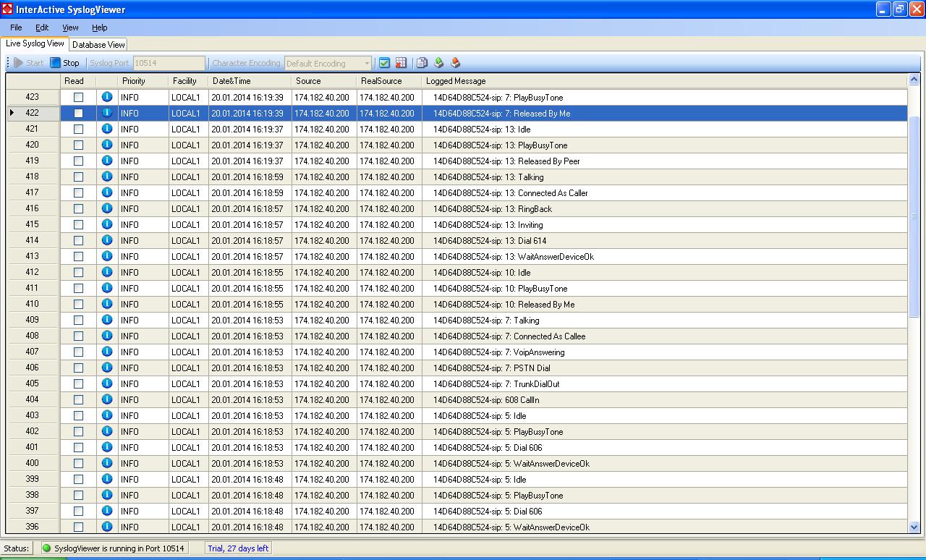
Task: Click the green status indicator in the status bar
Action: (47, 548)
